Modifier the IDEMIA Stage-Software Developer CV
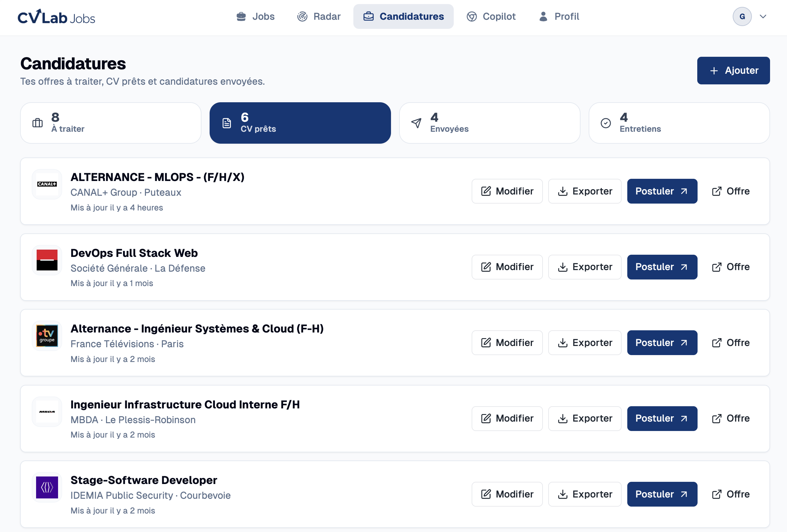This screenshot has height=532, width=787. click(507, 494)
